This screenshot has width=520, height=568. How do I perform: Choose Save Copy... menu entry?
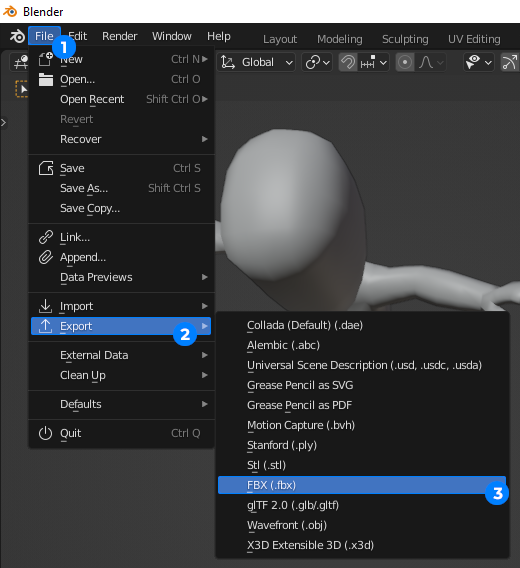click(x=121, y=208)
